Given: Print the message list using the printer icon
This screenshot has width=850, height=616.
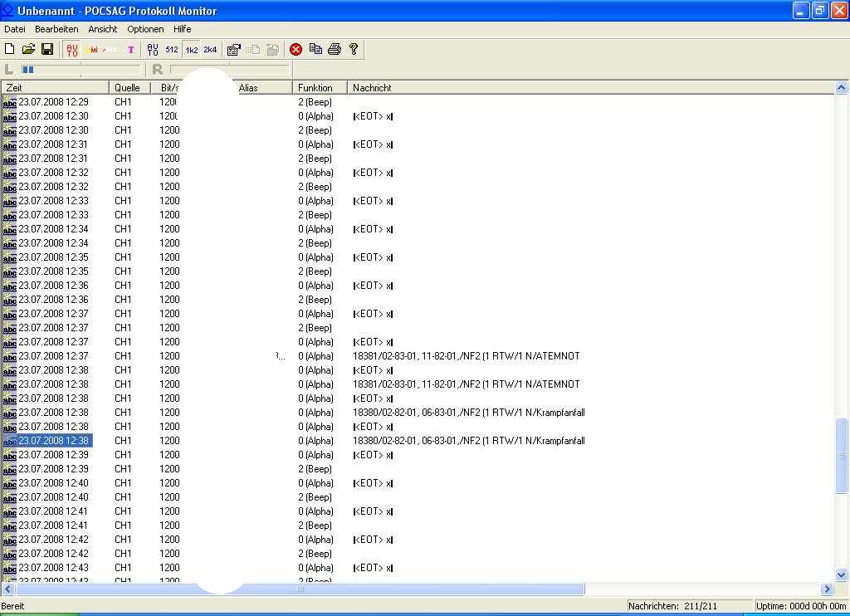Looking at the screenshot, I should click(x=335, y=50).
